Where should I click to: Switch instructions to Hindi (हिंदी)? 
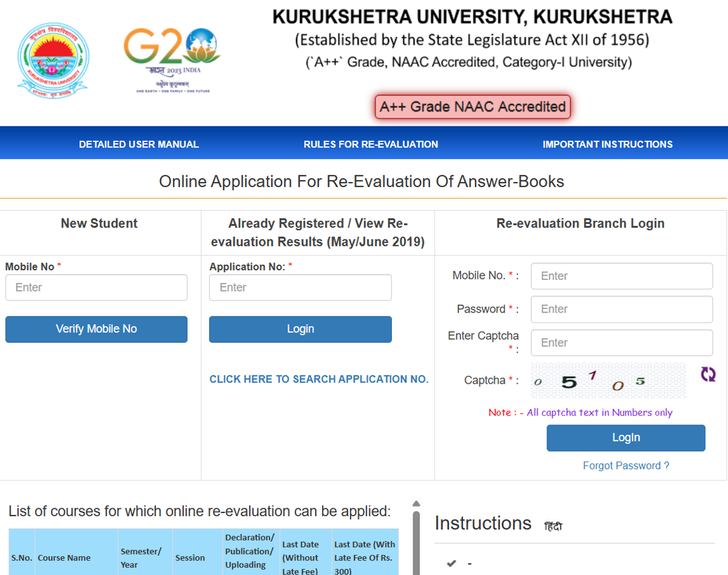tap(553, 526)
